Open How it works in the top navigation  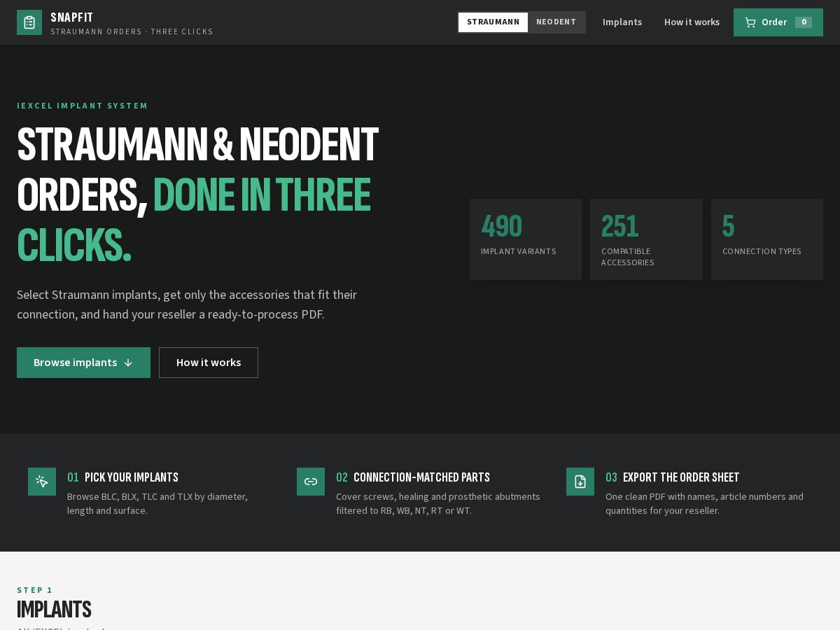(x=692, y=22)
